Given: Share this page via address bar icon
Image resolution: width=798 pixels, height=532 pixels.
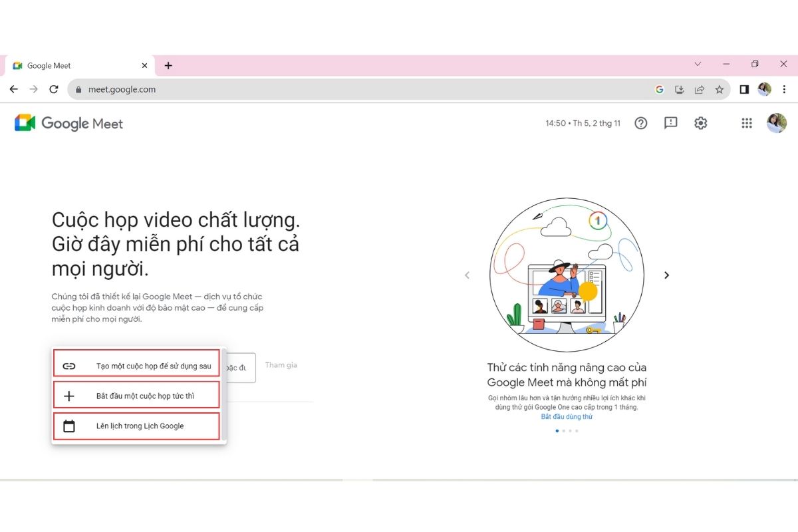Looking at the screenshot, I should 700,89.
